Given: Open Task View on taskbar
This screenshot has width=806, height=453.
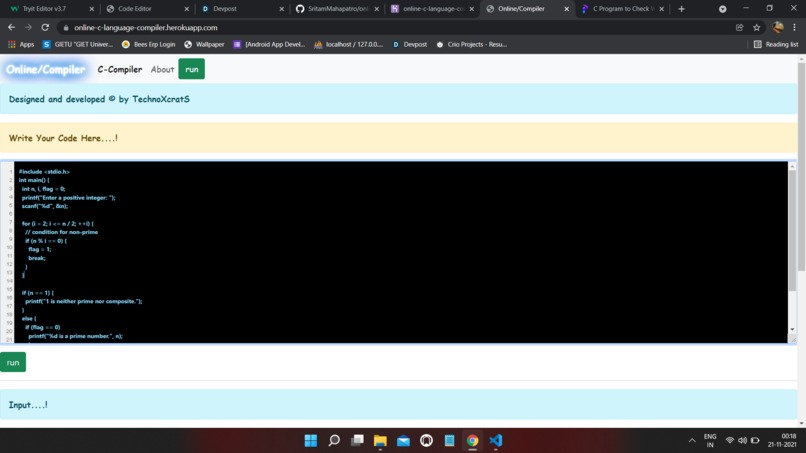Looking at the screenshot, I should click(x=357, y=441).
